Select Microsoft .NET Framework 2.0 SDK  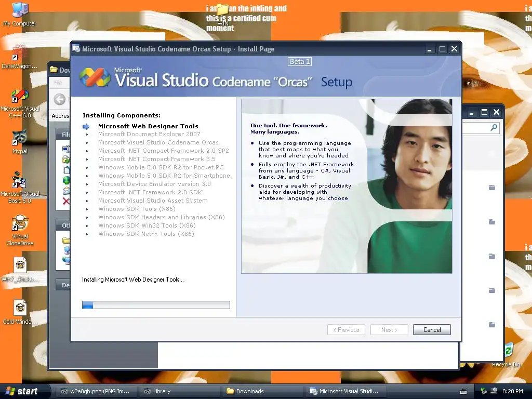point(150,192)
